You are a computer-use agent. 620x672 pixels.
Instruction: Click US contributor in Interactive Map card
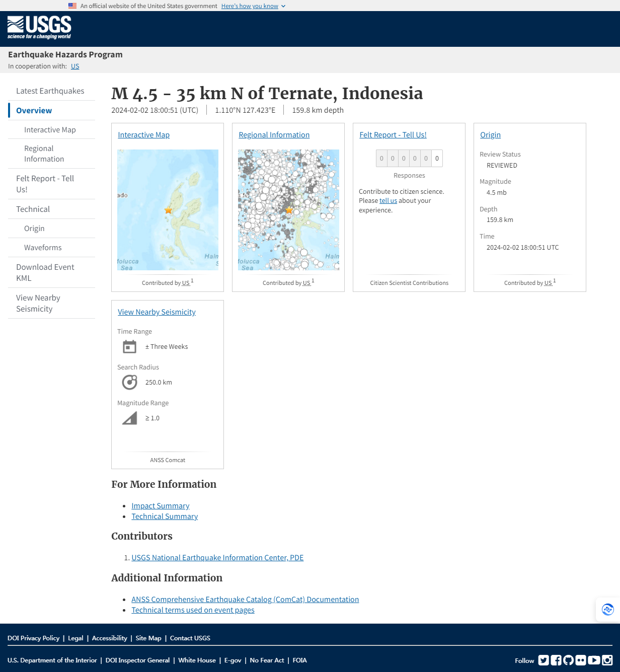click(x=186, y=283)
